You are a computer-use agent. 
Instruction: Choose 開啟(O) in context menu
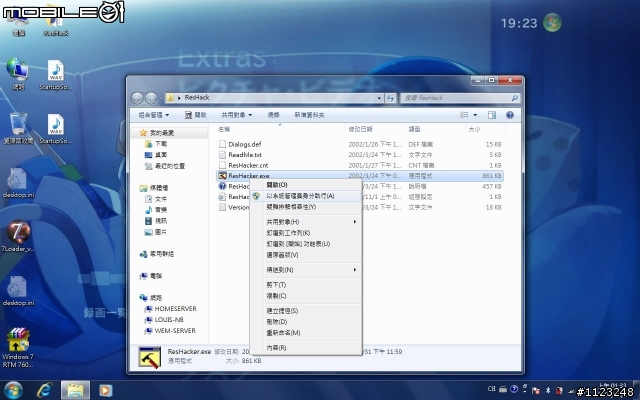(x=306, y=185)
